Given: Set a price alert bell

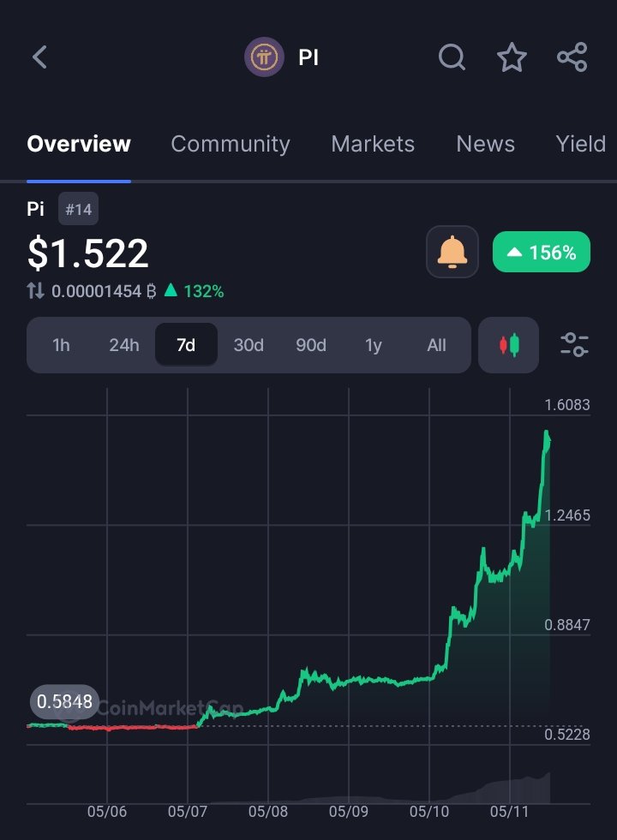Looking at the screenshot, I should [x=452, y=252].
